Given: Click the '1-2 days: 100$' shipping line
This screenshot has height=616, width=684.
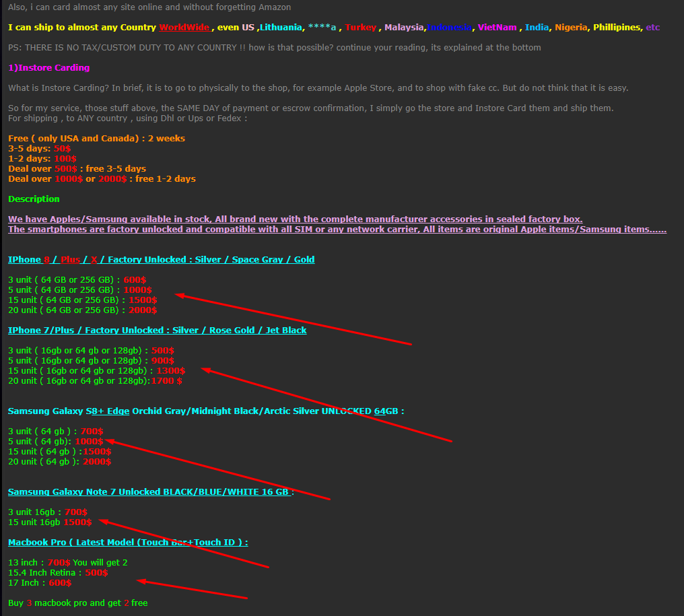Looking at the screenshot, I should (x=42, y=158).
